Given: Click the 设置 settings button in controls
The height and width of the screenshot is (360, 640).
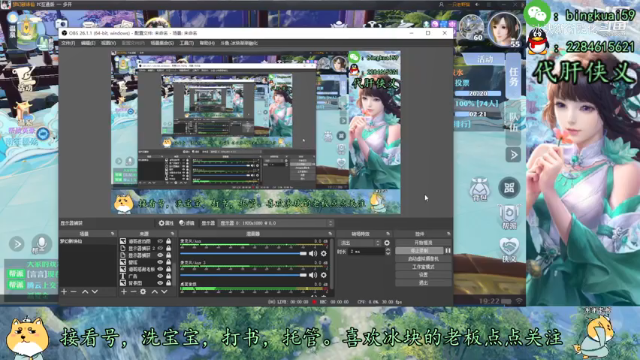Looking at the screenshot, I should click(423, 275).
